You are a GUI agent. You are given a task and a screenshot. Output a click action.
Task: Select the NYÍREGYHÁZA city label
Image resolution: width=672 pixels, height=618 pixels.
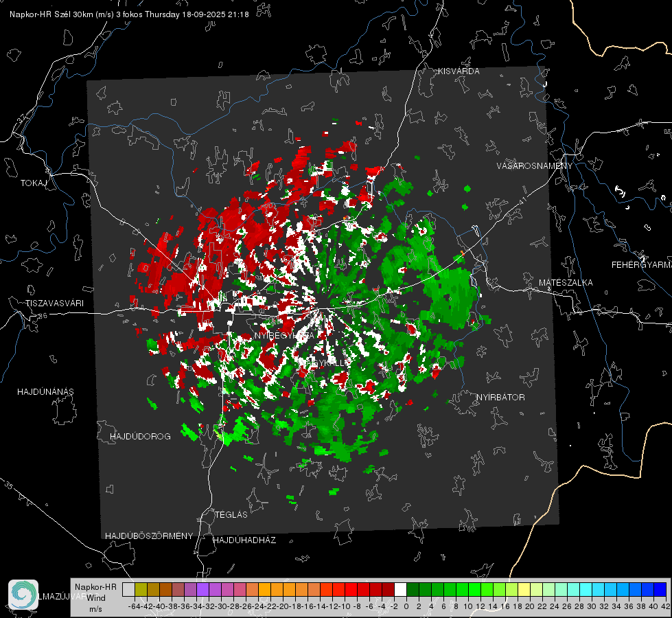pos(283,336)
